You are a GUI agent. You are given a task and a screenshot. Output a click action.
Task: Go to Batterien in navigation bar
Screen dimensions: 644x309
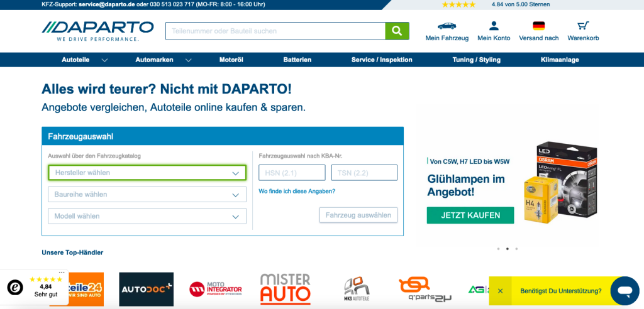tap(297, 60)
